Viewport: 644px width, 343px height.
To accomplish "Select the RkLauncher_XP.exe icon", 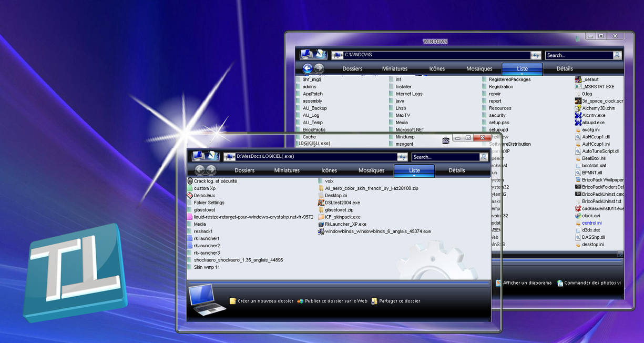I will [x=321, y=224].
